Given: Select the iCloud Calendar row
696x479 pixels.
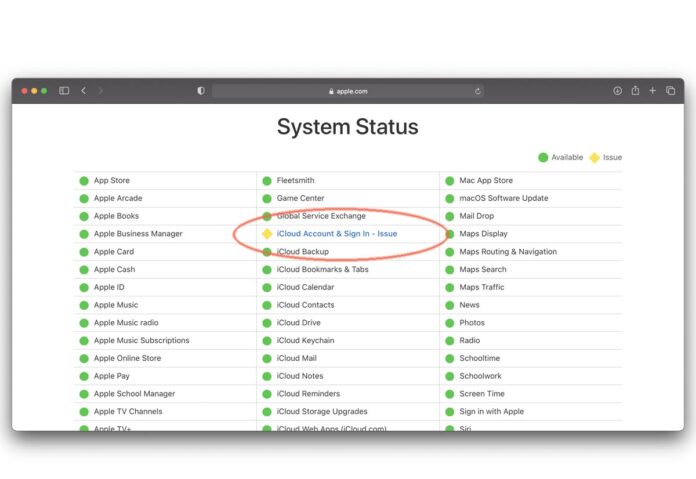Looking at the screenshot, I should 348,287.
